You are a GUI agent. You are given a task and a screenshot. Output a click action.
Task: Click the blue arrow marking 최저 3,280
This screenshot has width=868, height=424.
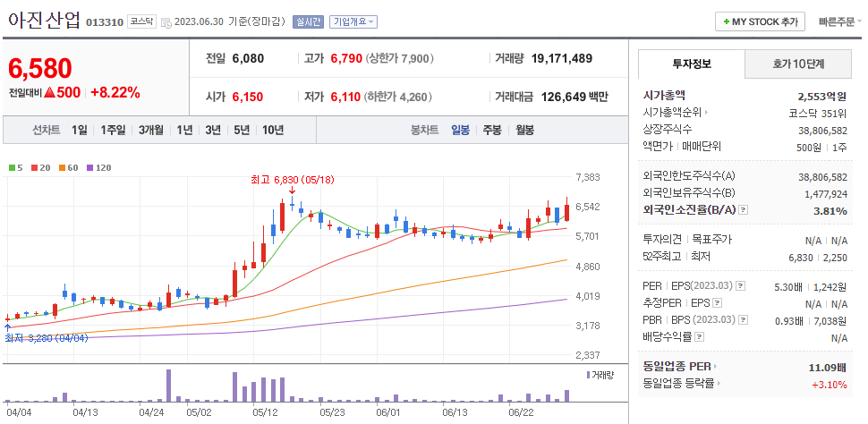pyautogui.click(x=7, y=327)
